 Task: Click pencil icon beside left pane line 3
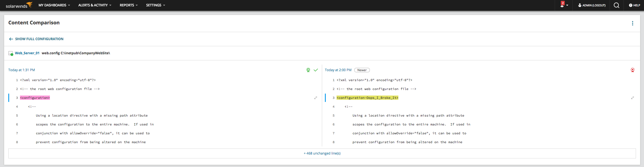[x=316, y=98]
